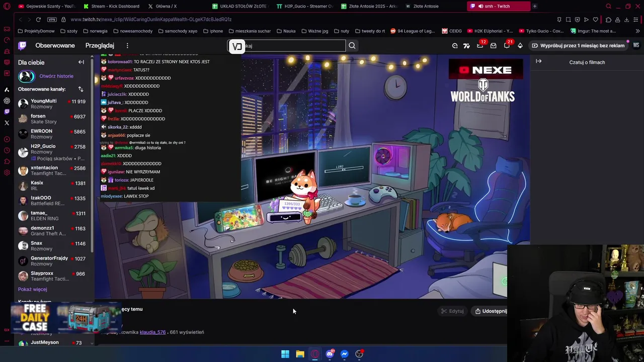Click the Edytuj clip button
The height and width of the screenshot is (362, 644).
(452, 311)
